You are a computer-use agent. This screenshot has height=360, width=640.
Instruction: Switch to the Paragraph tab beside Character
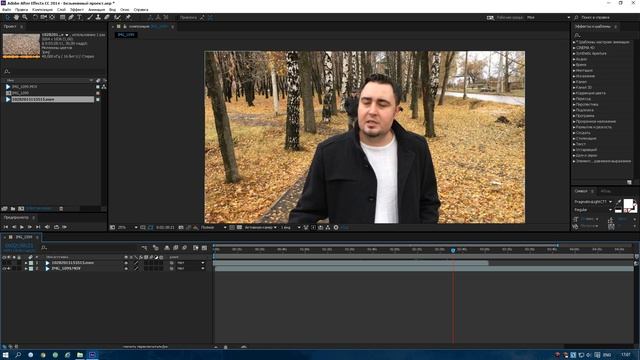coord(606,191)
